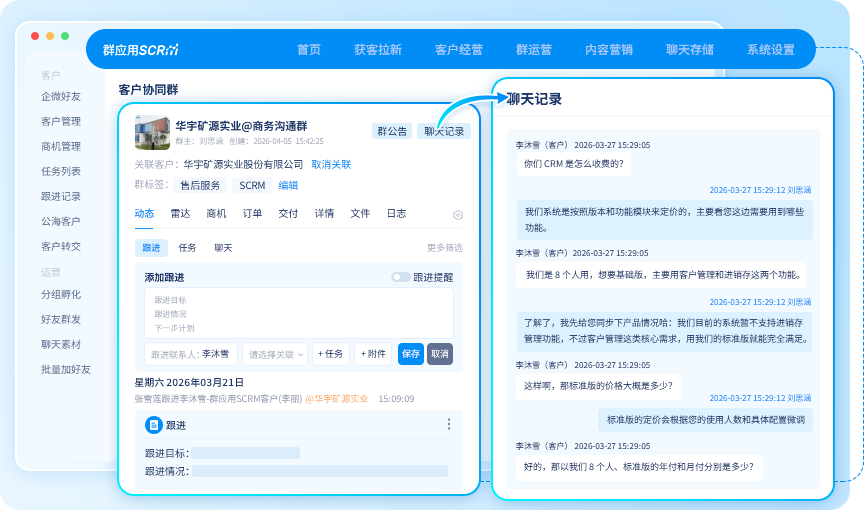Click the 跟进联系人 李沐雪 field

tap(191, 354)
